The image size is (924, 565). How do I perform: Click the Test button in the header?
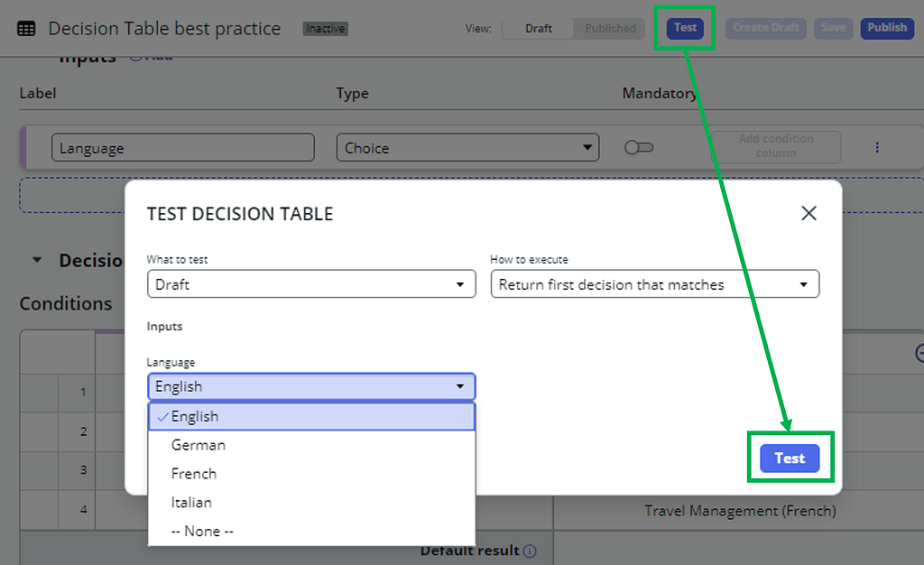(x=685, y=28)
